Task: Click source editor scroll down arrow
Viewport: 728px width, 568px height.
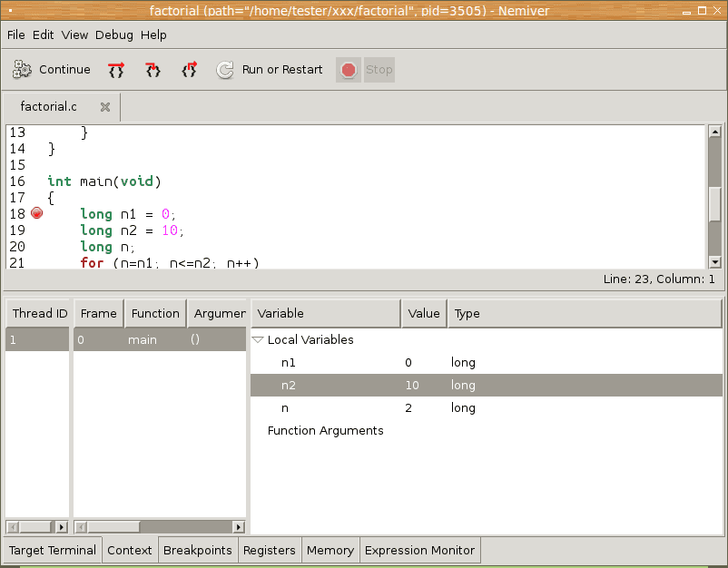Action: [x=714, y=261]
